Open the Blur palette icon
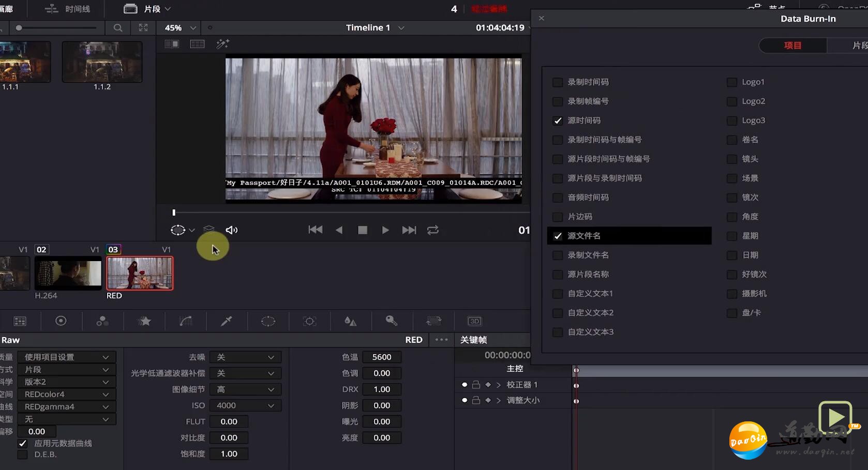 tap(351, 321)
